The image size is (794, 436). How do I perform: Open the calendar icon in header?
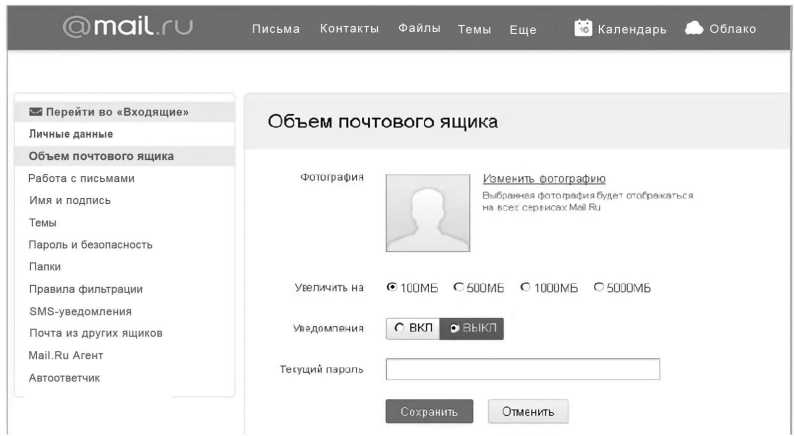(583, 28)
